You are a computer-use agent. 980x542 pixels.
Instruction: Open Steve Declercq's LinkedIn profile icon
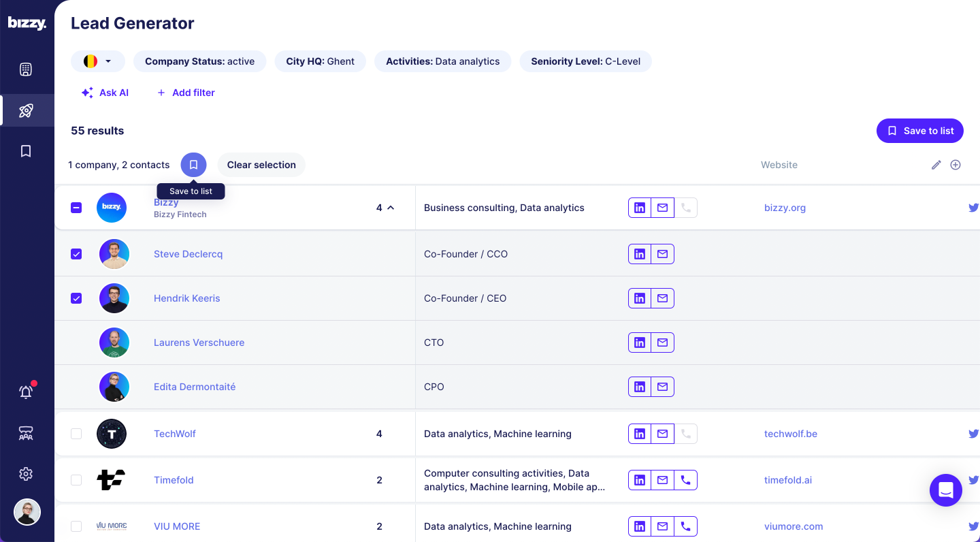[640, 254]
